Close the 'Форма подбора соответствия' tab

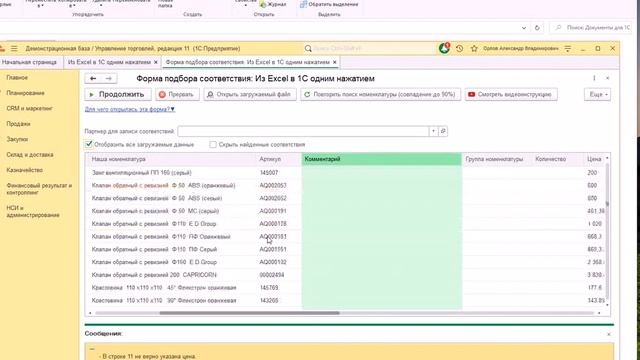point(335,62)
